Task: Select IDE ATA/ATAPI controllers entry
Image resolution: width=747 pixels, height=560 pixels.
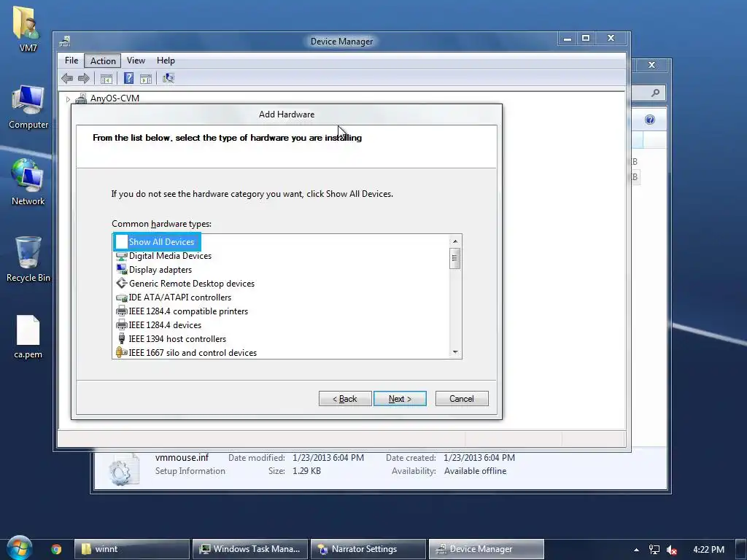Action: coord(179,297)
